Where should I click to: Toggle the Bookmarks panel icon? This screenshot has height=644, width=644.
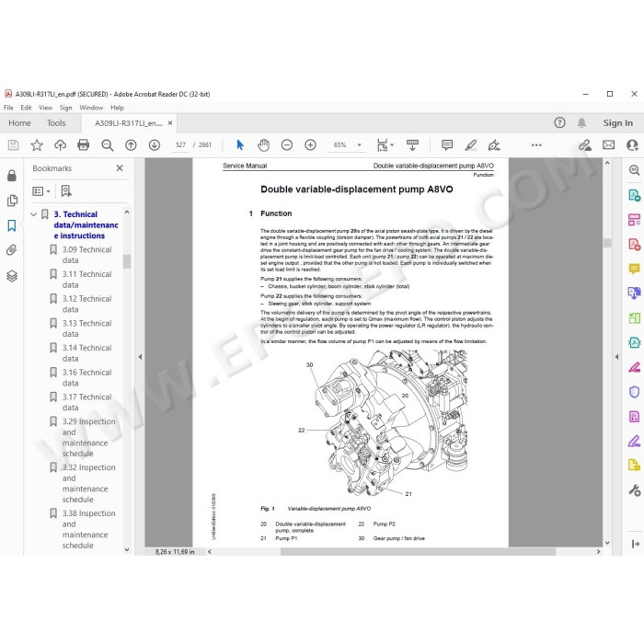click(11, 225)
